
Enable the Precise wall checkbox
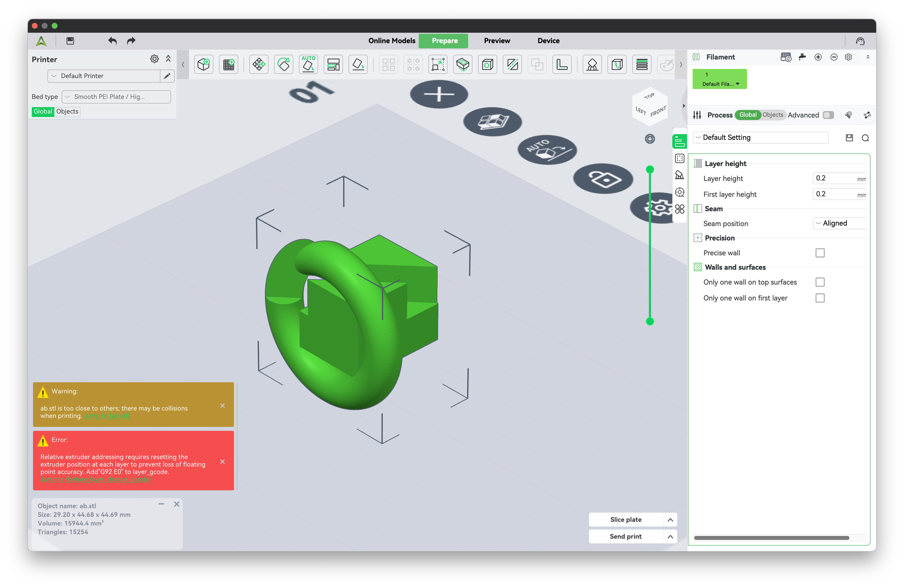(820, 253)
